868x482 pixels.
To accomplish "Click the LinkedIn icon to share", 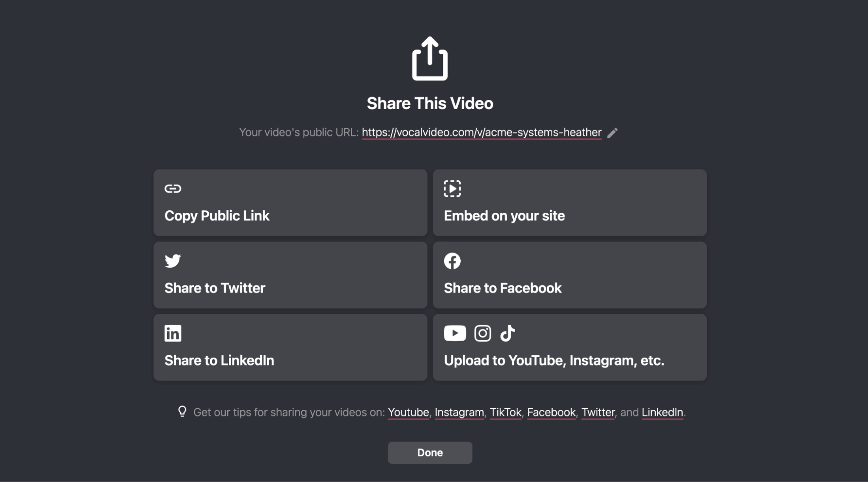I will coord(172,333).
